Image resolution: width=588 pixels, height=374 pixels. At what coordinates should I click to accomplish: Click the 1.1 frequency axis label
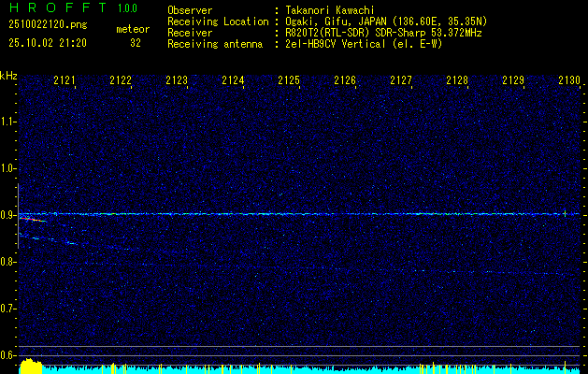pyautogui.click(x=8, y=122)
